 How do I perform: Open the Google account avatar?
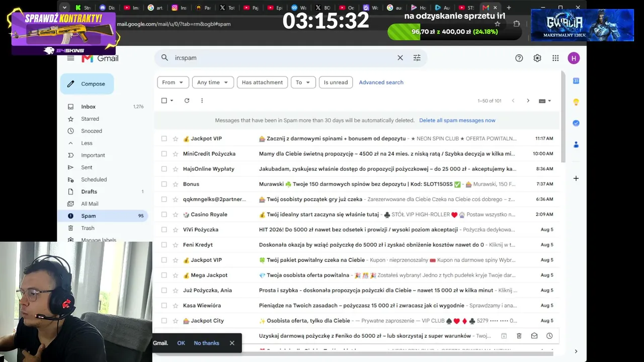click(x=574, y=58)
